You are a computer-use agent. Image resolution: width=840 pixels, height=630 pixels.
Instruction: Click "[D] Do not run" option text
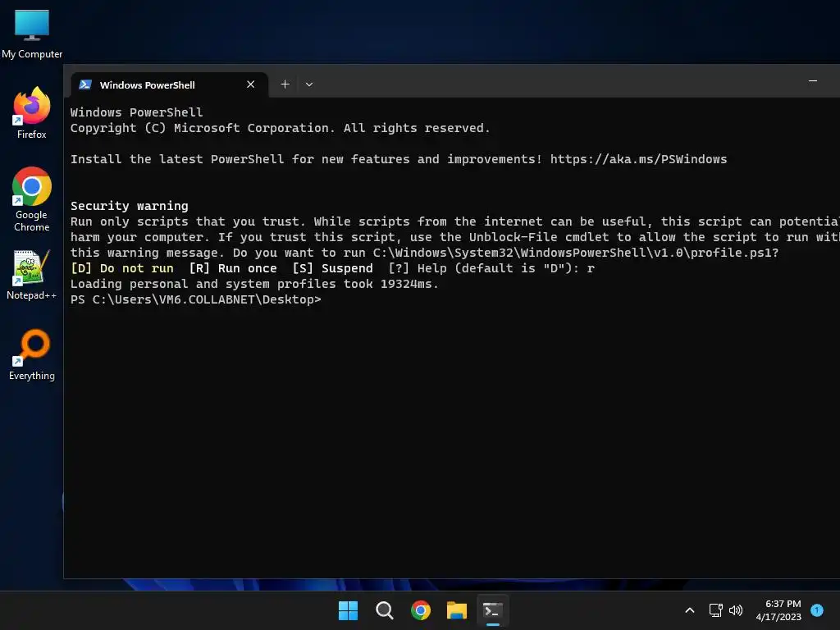pos(122,268)
